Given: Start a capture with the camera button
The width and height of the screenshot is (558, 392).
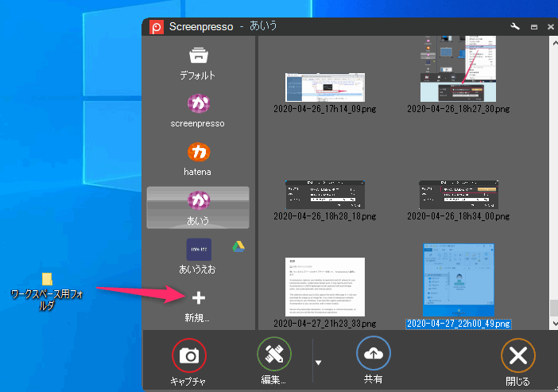Looking at the screenshot, I should click(189, 355).
